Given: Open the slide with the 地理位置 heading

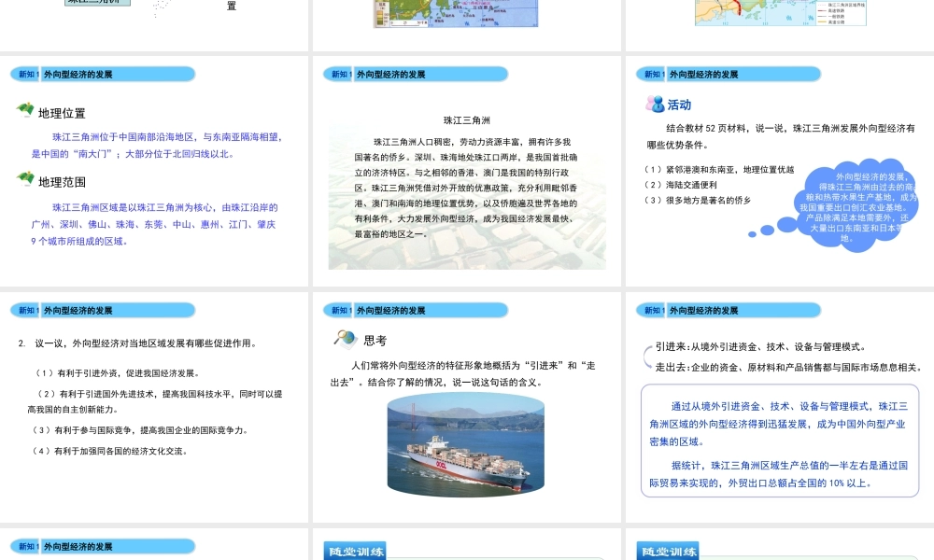Looking at the screenshot, I should (x=154, y=172).
